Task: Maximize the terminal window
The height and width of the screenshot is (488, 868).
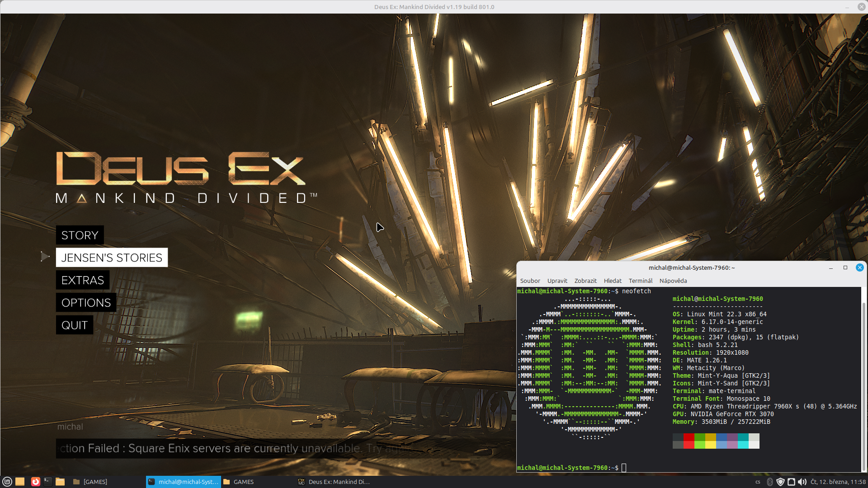Action: pos(845,267)
